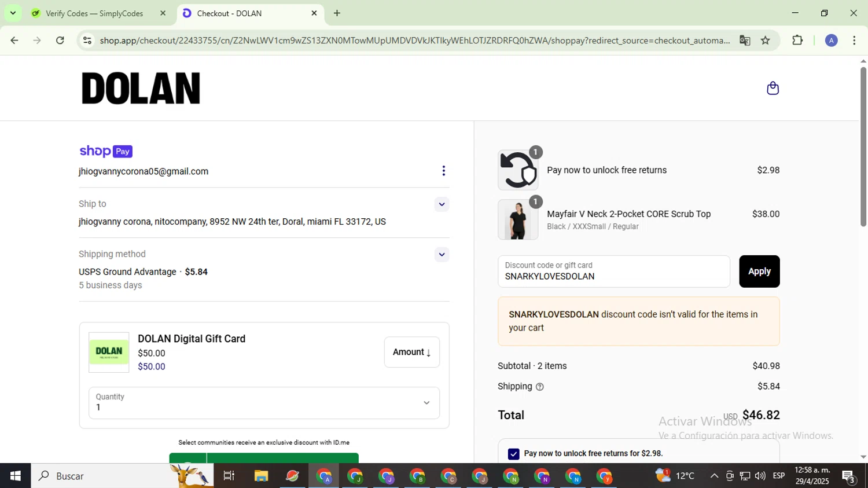Screen dimensions: 868x488
Task: Click the taskbar Buscar search box
Action: pos(123,476)
